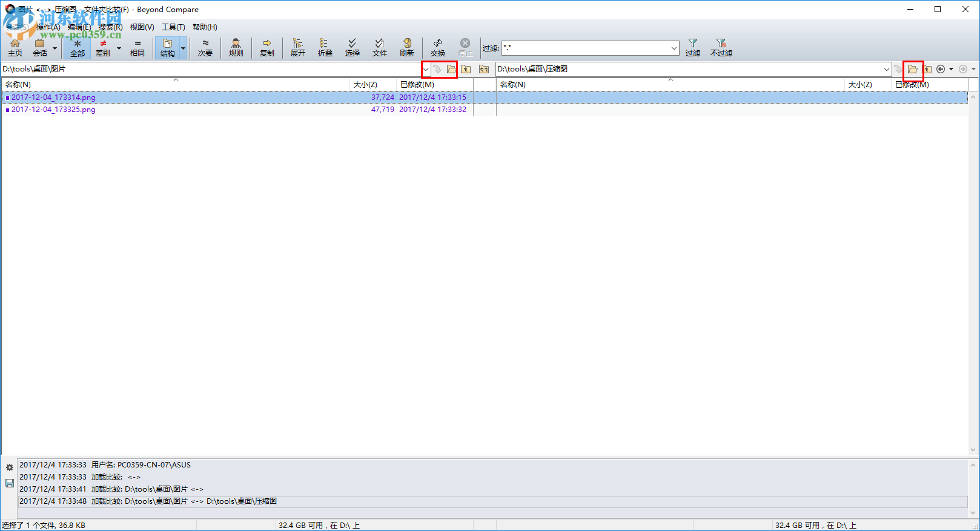This screenshot has height=531, width=980.
Task: Open the 操作(A) menu
Action: pos(48,27)
